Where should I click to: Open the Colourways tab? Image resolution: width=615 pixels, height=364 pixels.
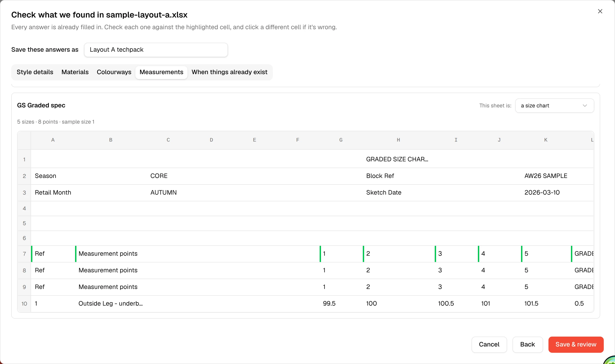click(114, 72)
